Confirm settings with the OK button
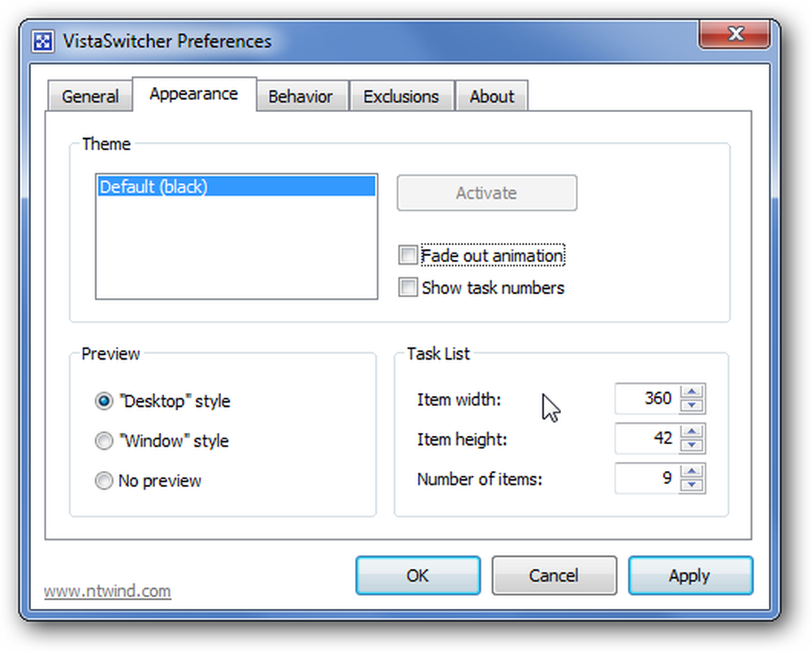The image size is (812, 652). (x=418, y=576)
